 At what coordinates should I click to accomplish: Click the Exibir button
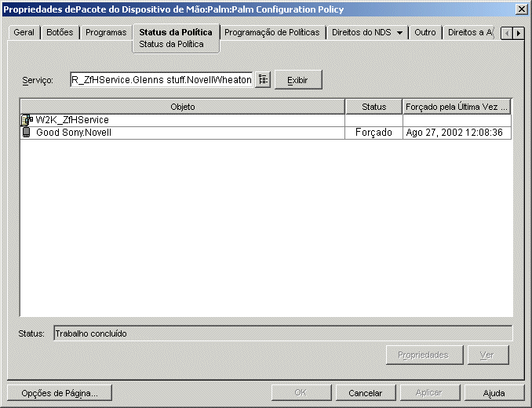pos(298,80)
